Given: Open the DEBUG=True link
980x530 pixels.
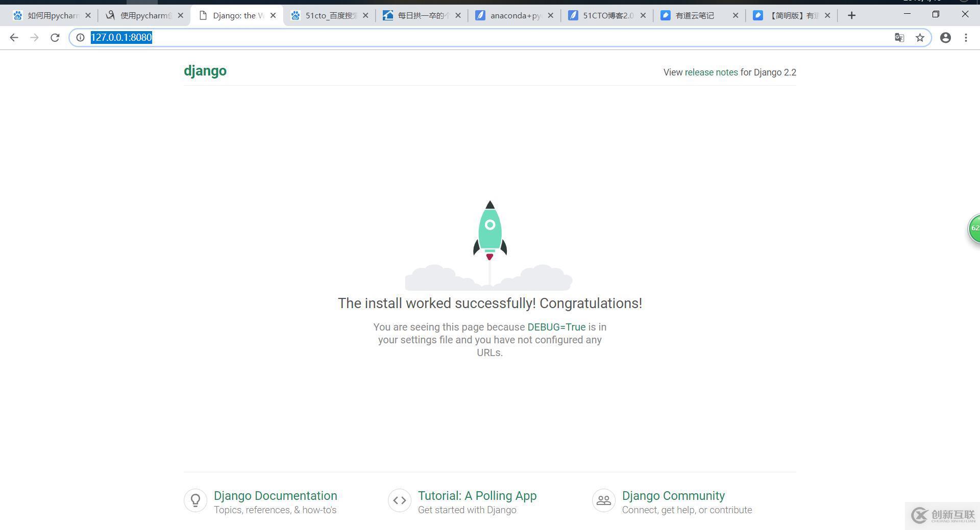Looking at the screenshot, I should coord(556,327).
